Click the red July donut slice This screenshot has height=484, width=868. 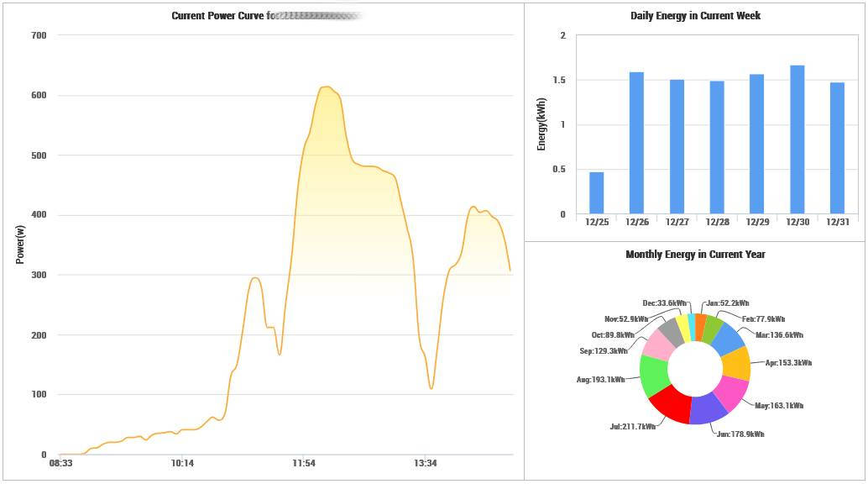coord(673,403)
